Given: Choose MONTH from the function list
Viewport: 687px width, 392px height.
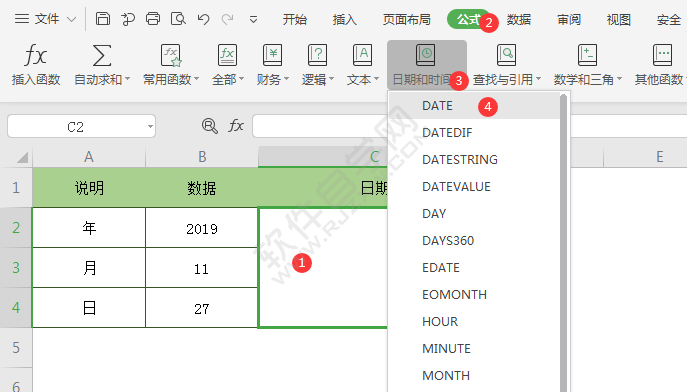Looking at the screenshot, I should 474,376.
